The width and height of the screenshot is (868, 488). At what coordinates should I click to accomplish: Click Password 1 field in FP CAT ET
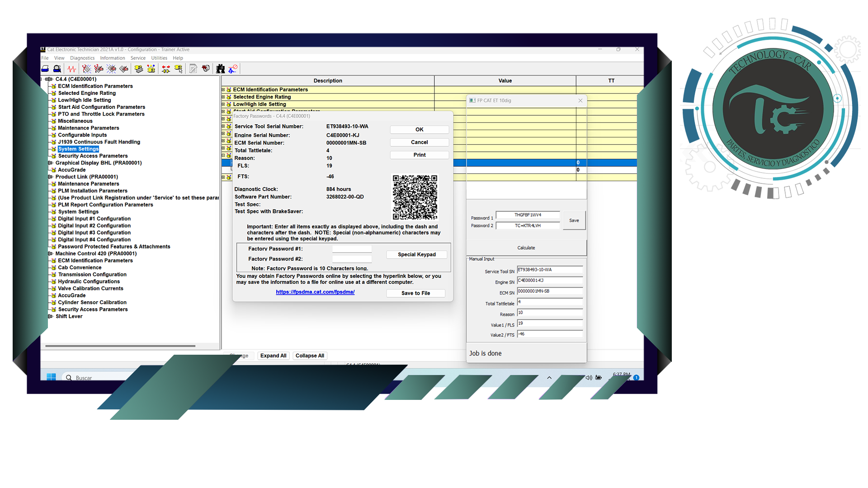point(528,215)
